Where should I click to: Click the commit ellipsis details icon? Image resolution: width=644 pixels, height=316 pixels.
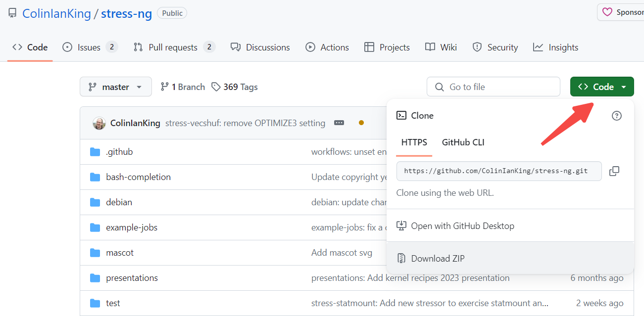point(339,123)
